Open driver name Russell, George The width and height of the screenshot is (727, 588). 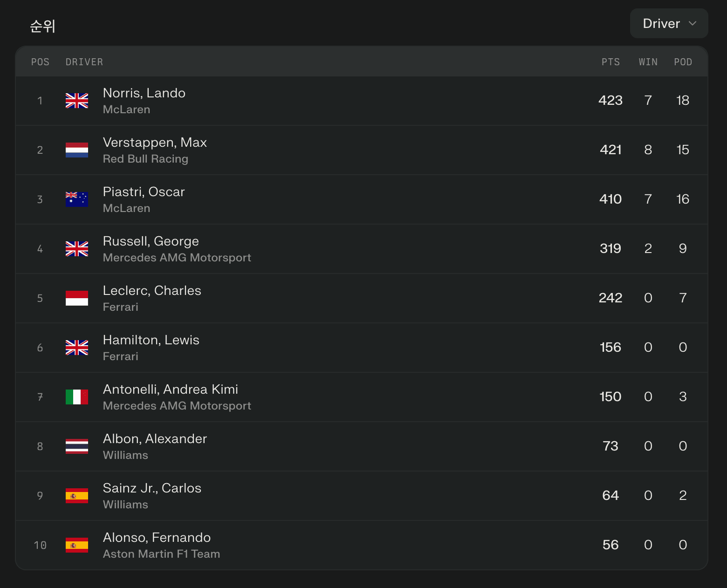click(x=151, y=241)
